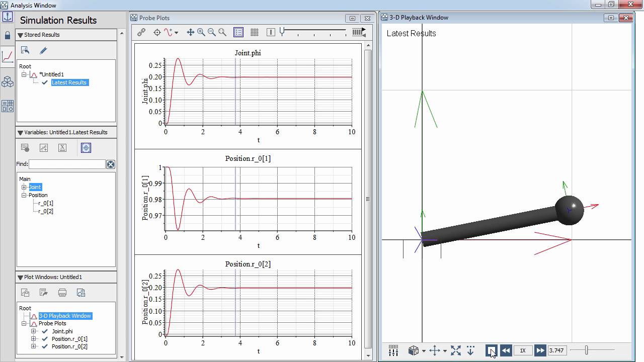This screenshot has height=362, width=644.
Task: Click the zoom to fit magnifier icon
Action: [222, 32]
